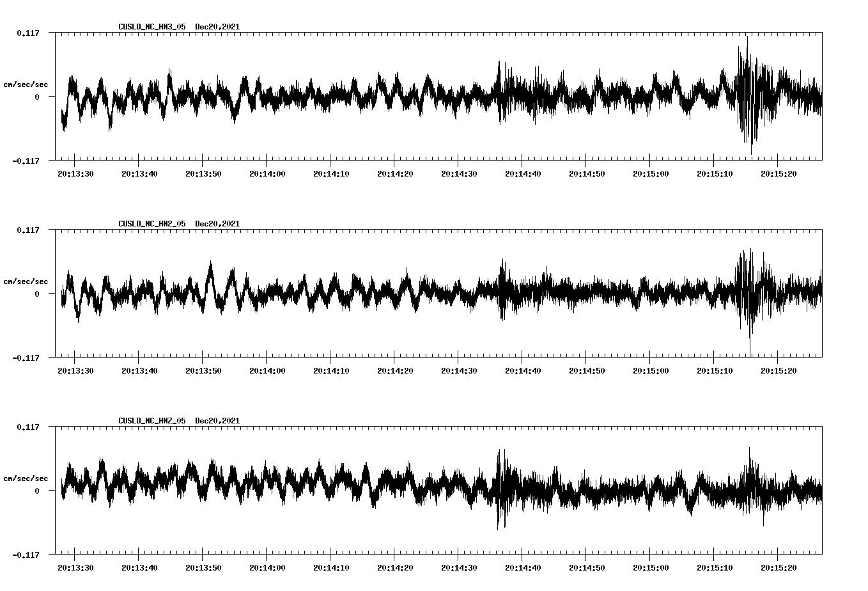Click 20:15:00 time label under HN2 plot
This screenshot has height=591, width=868.
(651, 370)
